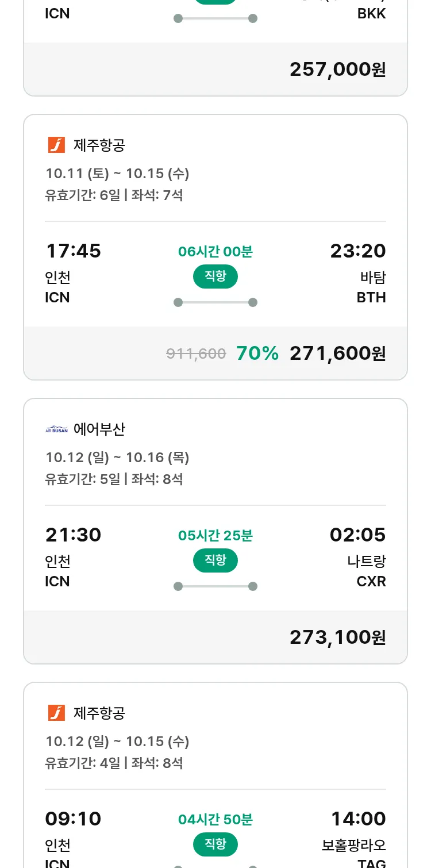Open 에어부산 airline name link

[99, 429]
